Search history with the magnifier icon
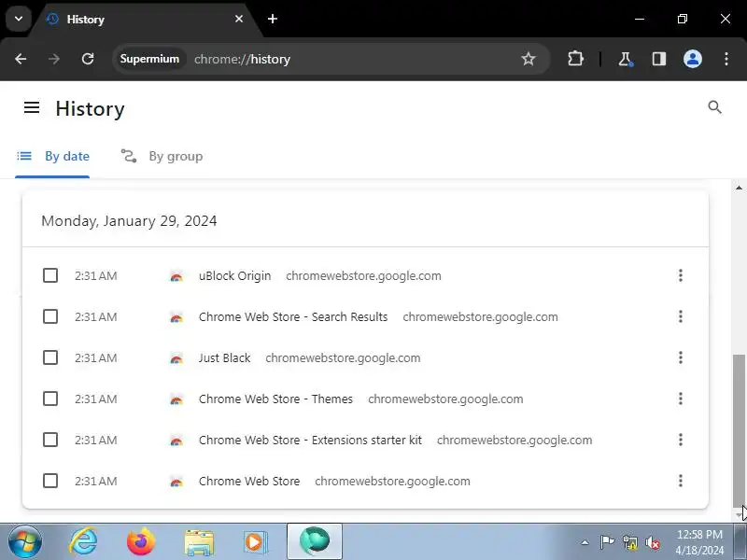This screenshot has width=747, height=560. pyautogui.click(x=714, y=107)
